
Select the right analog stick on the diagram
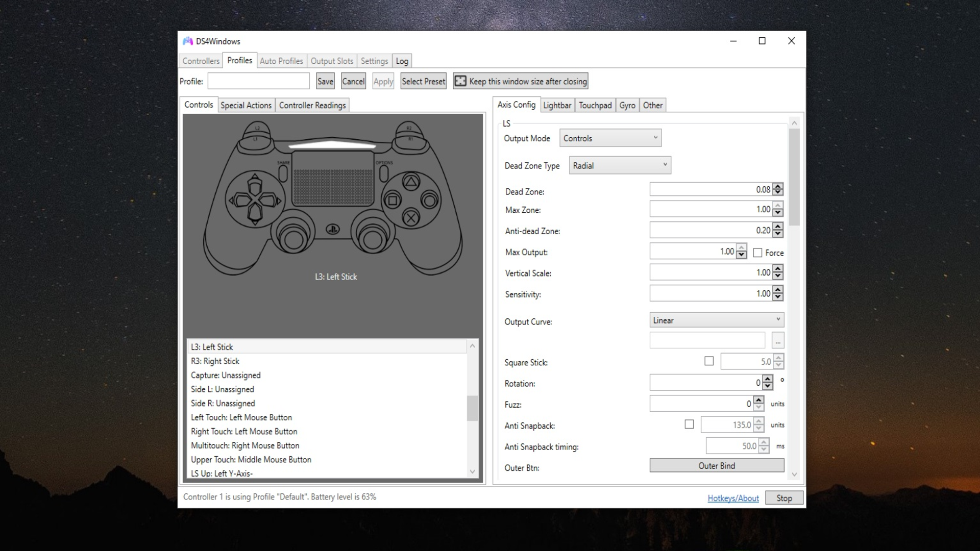(x=372, y=239)
